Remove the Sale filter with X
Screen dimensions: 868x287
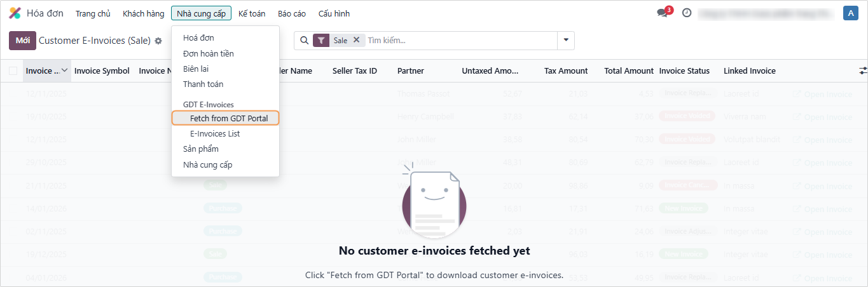coord(356,40)
